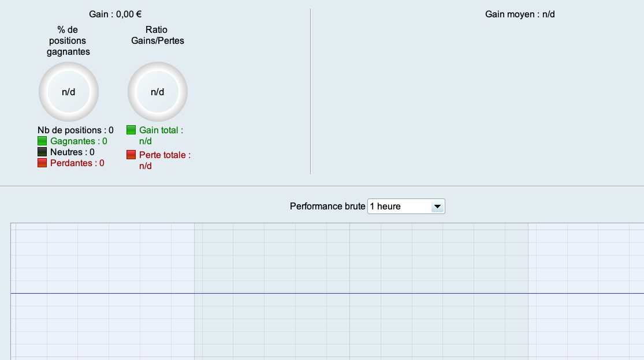644x360 pixels.
Task: Select the 'Perdantes : 0' red label
Action: (x=77, y=163)
